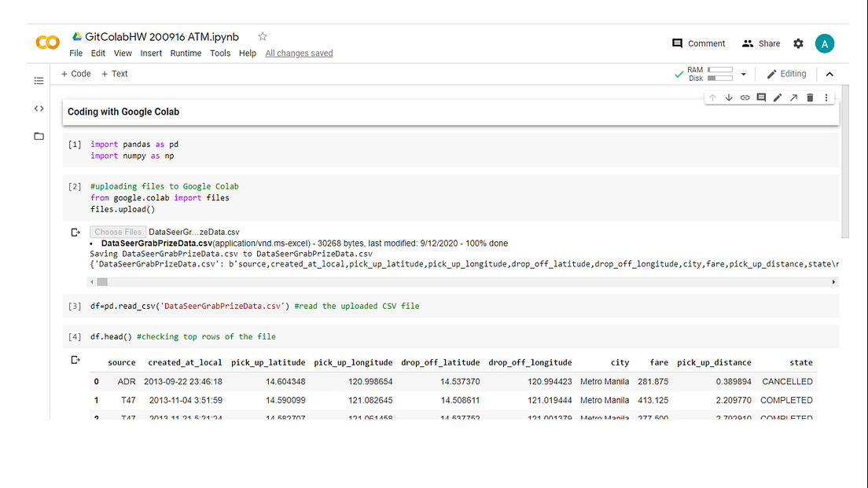Open the Insert menu

pos(150,53)
